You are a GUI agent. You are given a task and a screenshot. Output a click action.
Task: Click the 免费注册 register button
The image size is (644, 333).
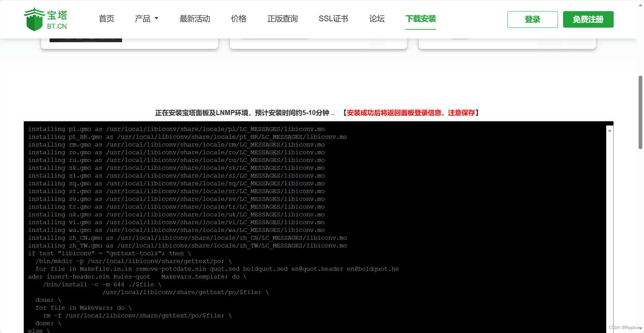[588, 20]
